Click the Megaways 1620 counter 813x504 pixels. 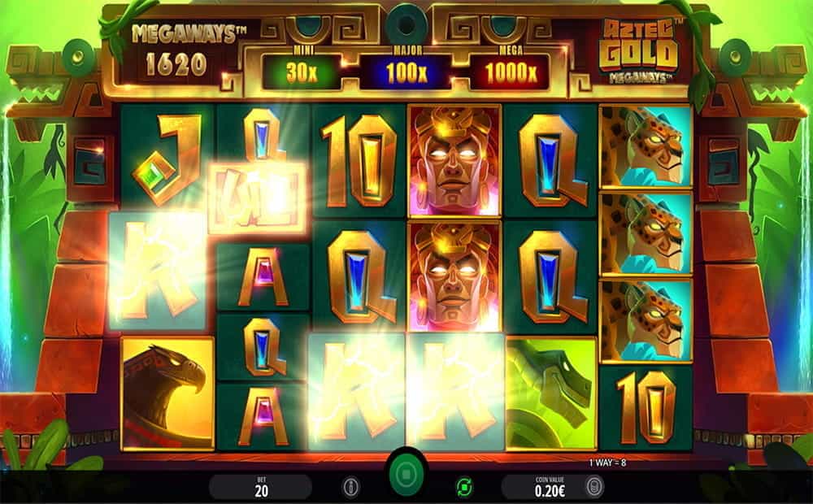176,51
